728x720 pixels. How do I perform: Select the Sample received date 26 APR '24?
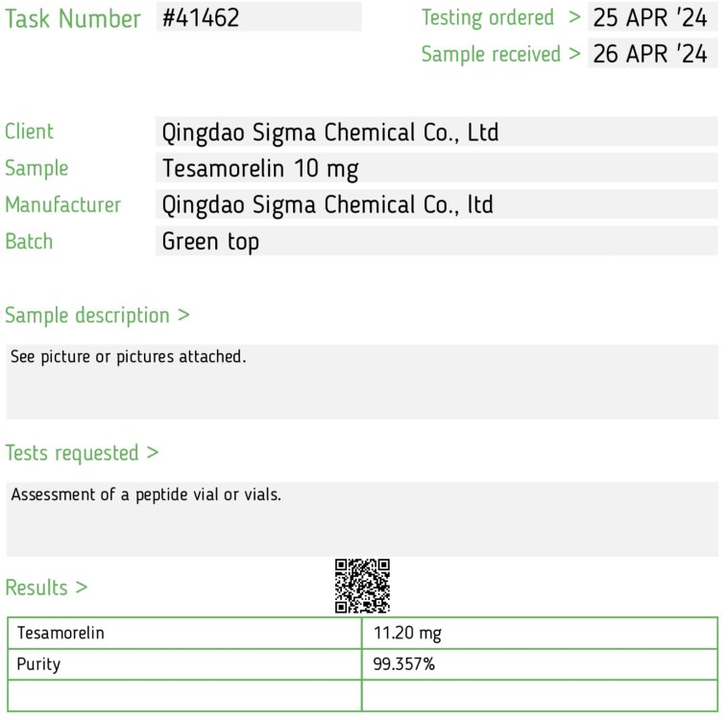pyautogui.click(x=652, y=54)
